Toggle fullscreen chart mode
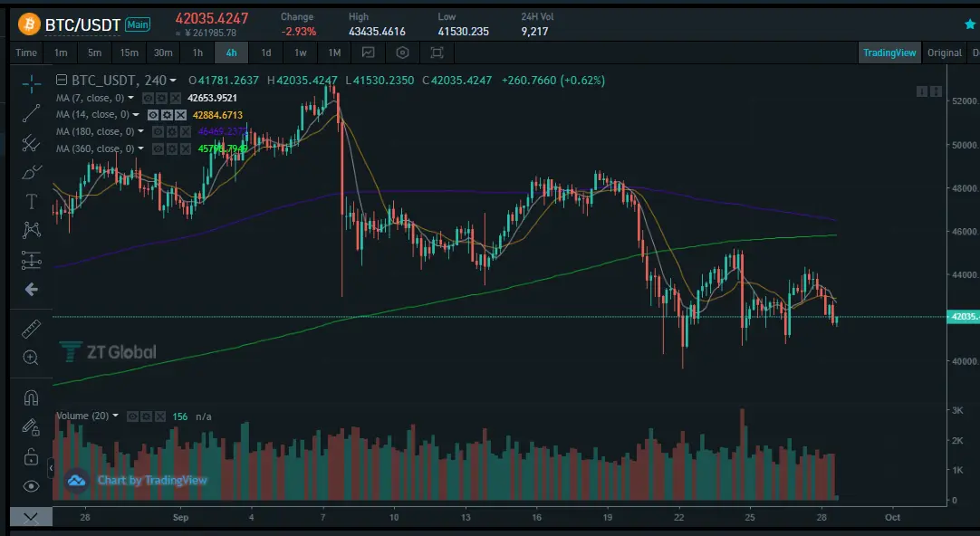This screenshot has width=980, height=536. click(437, 53)
